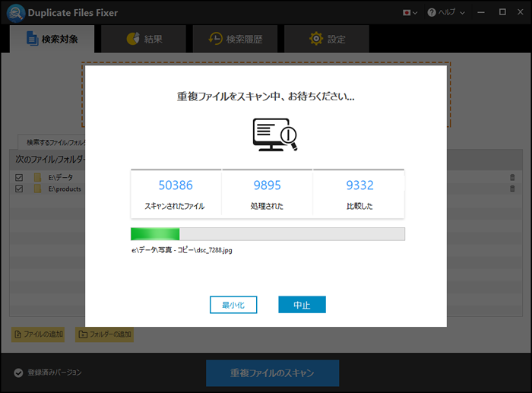Screen dimensions: 532x393
Task: Uncheck the E:\データ folder checkbox
Action: 19,177
